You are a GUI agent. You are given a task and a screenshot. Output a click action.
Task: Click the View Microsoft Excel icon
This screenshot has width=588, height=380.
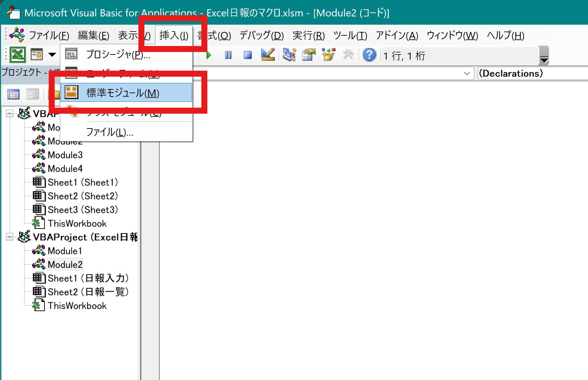(x=17, y=55)
